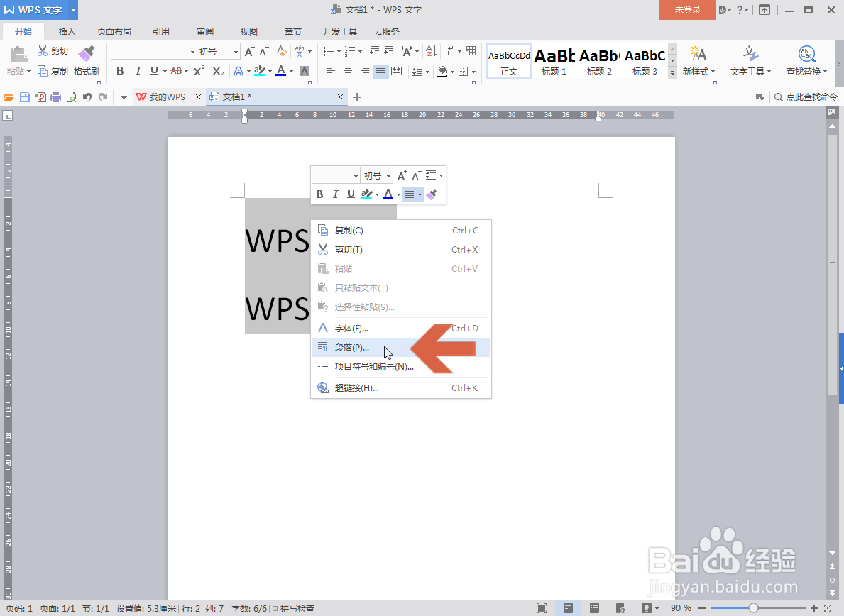
Task: Decrease indent in ribbon
Action: tap(374, 51)
